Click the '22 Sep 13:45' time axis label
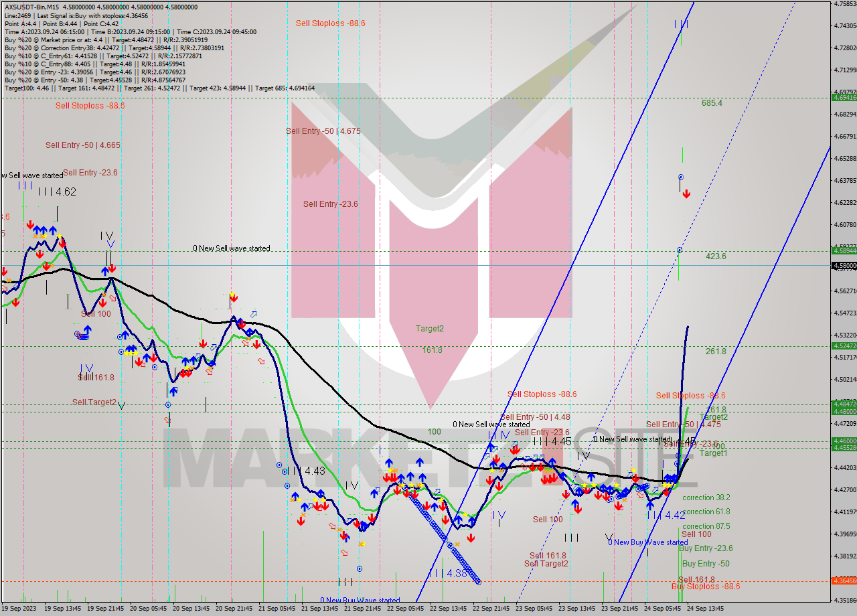The height and width of the screenshot is (616, 857). (448, 609)
